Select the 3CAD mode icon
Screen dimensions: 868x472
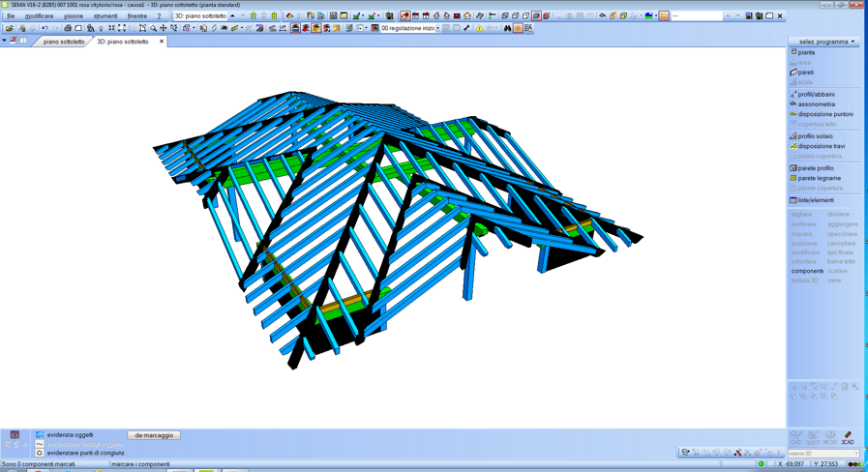pyautogui.click(x=848, y=438)
